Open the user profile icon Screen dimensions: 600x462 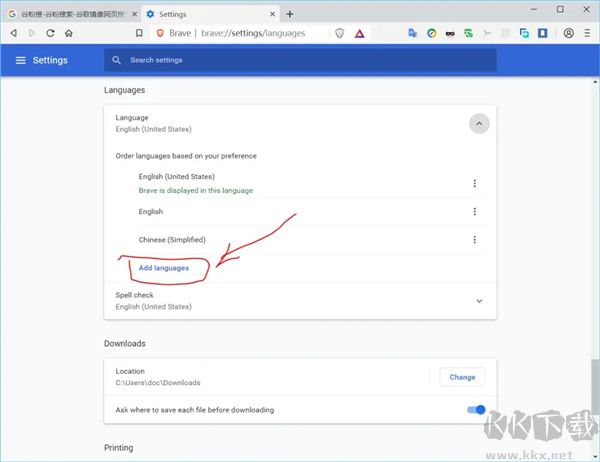[569, 33]
